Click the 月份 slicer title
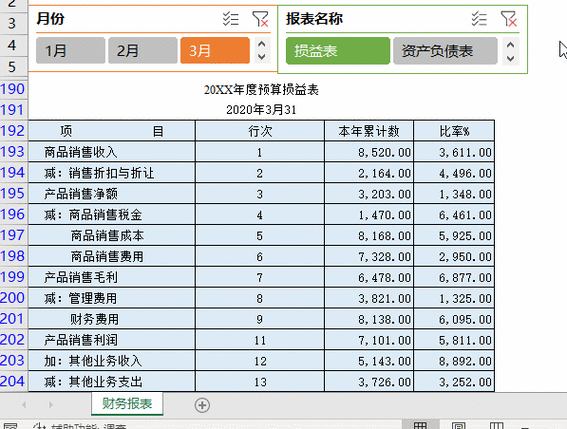 click(50, 18)
